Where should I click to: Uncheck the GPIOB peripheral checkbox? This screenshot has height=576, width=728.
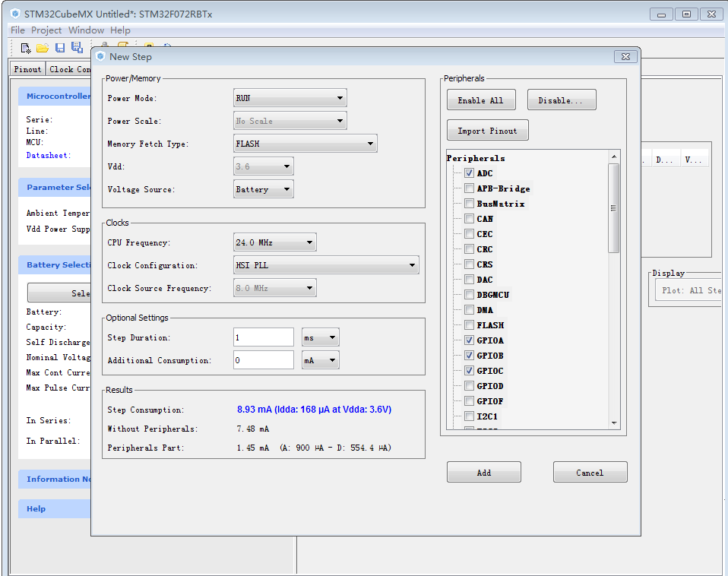(x=469, y=356)
